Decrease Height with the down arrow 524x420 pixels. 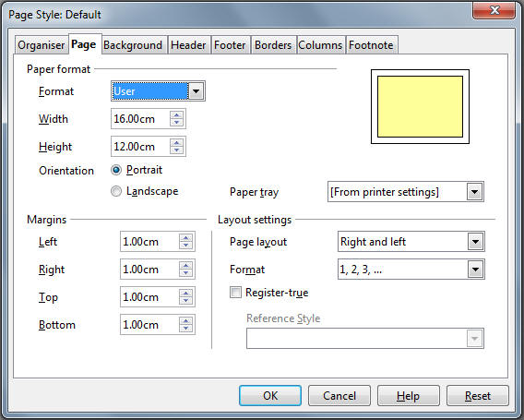coord(176,150)
